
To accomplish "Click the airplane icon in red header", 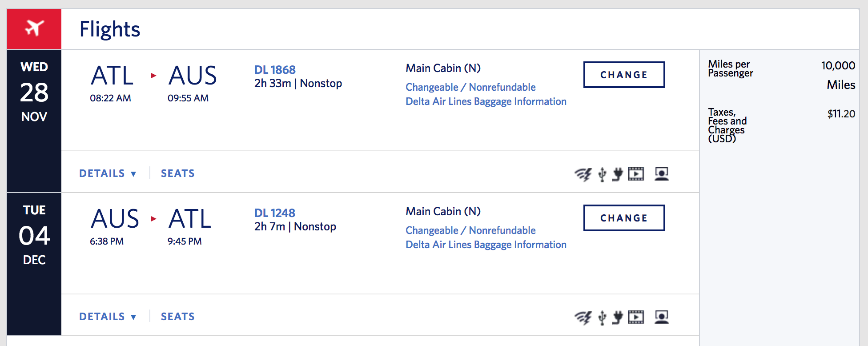I will coord(34,28).
